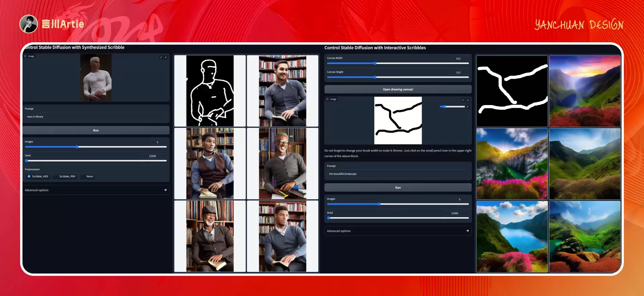The image size is (644, 296).
Task: Select the None preprocessor option
Action: point(88,177)
